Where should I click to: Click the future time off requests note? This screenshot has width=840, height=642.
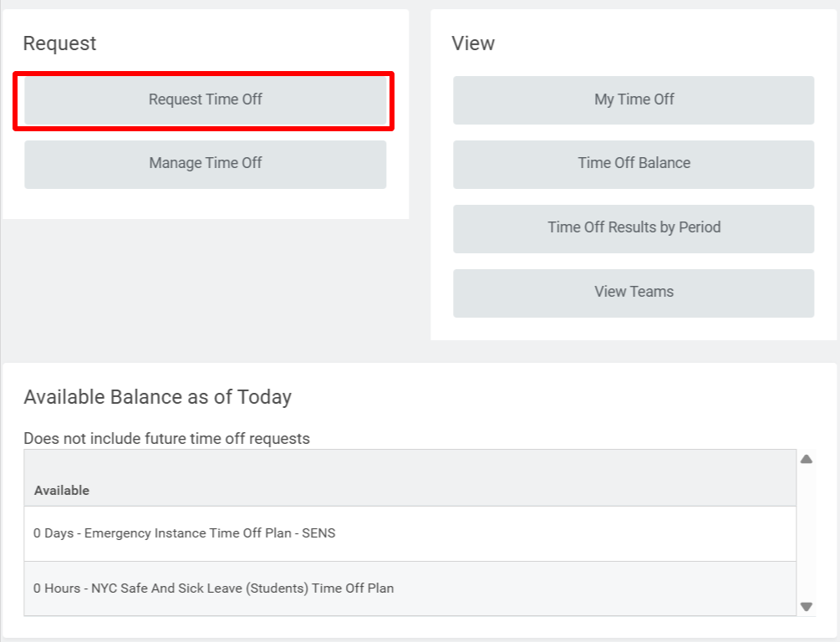pos(166,439)
